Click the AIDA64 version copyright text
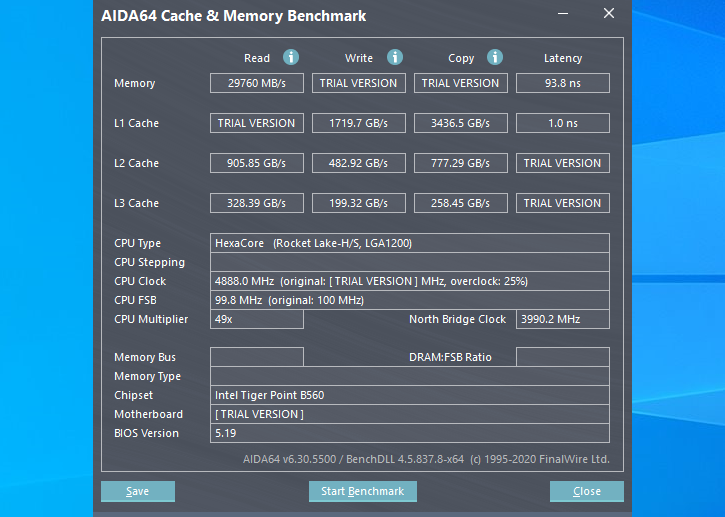This screenshot has width=725, height=517. pos(426,459)
